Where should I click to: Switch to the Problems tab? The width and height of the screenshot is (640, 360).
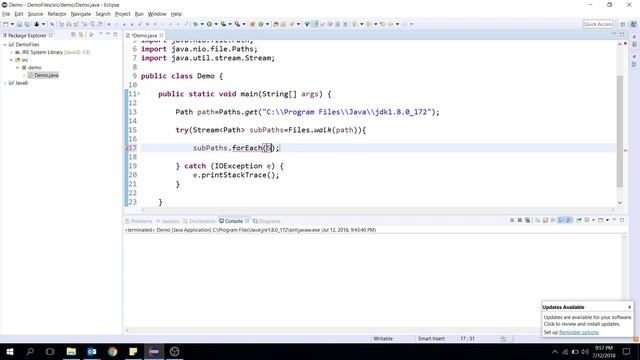[139, 221]
